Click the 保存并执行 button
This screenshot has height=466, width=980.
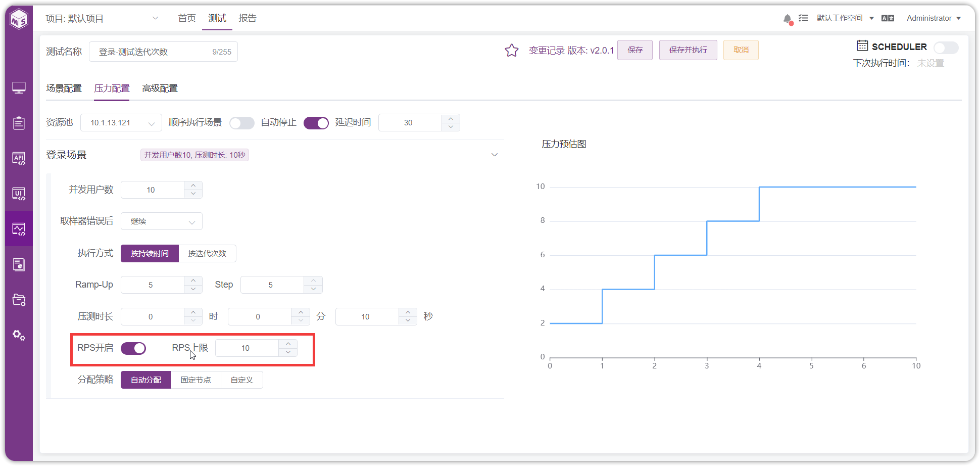tap(688, 50)
